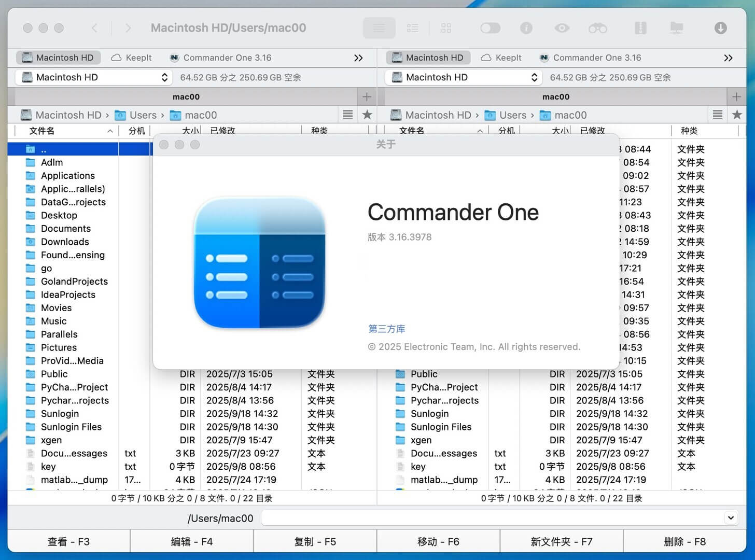Open the network connections toolbar icon

pos(676,28)
